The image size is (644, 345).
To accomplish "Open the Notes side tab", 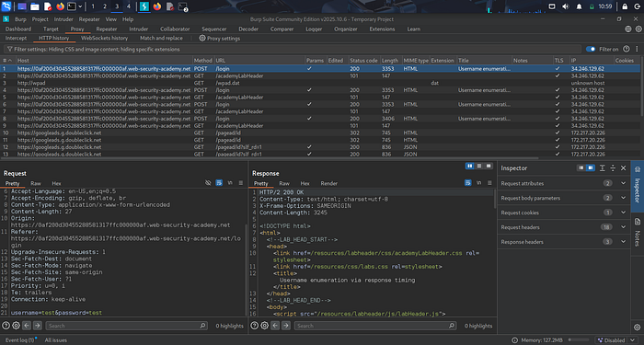I will coord(637,233).
